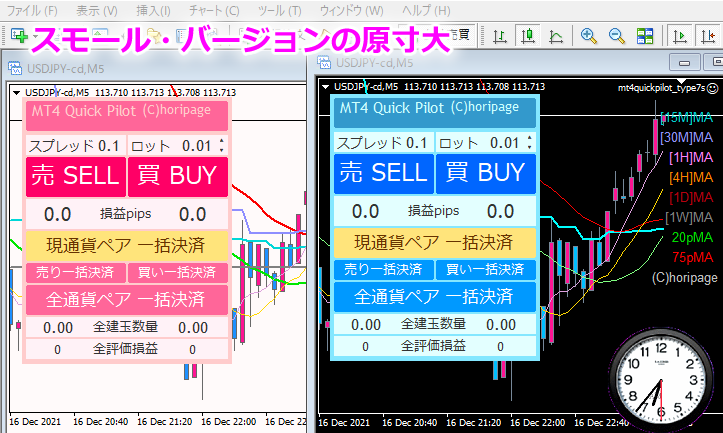Screen dimensions: 723x433
Task: Click pink MT4 Quick Pilot title bar
Action: [127, 115]
